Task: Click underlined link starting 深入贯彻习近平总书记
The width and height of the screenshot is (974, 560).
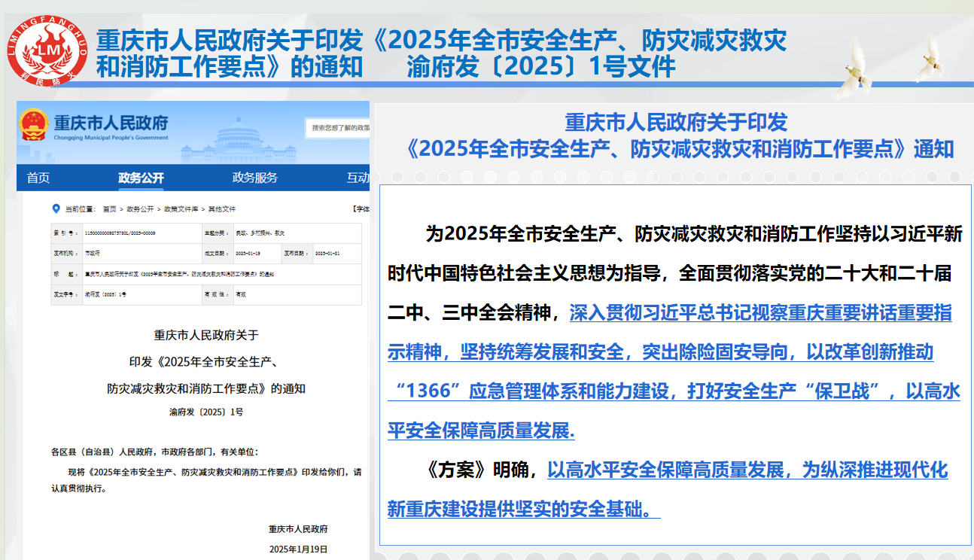Action: tap(760, 314)
